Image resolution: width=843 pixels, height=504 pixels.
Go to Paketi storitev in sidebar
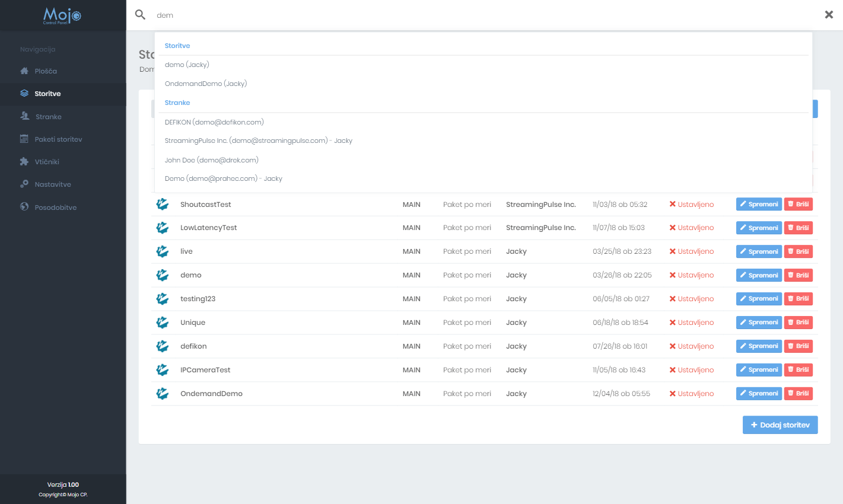[58, 139]
